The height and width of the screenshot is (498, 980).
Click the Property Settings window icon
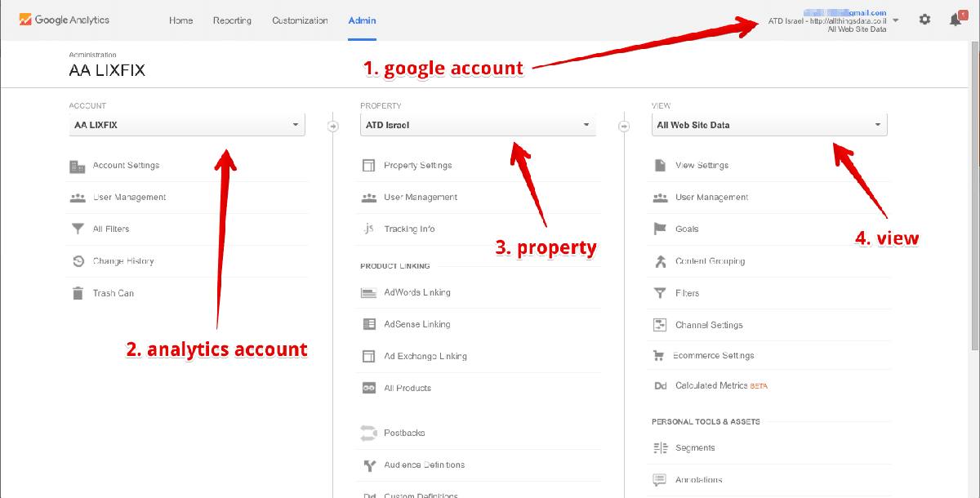[x=368, y=166]
